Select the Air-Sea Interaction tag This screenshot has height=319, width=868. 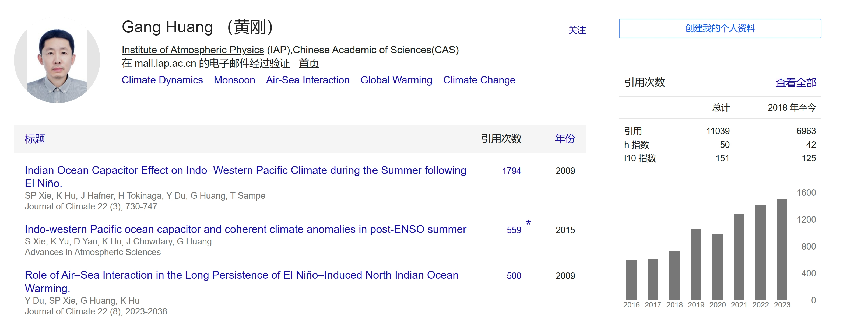click(308, 80)
